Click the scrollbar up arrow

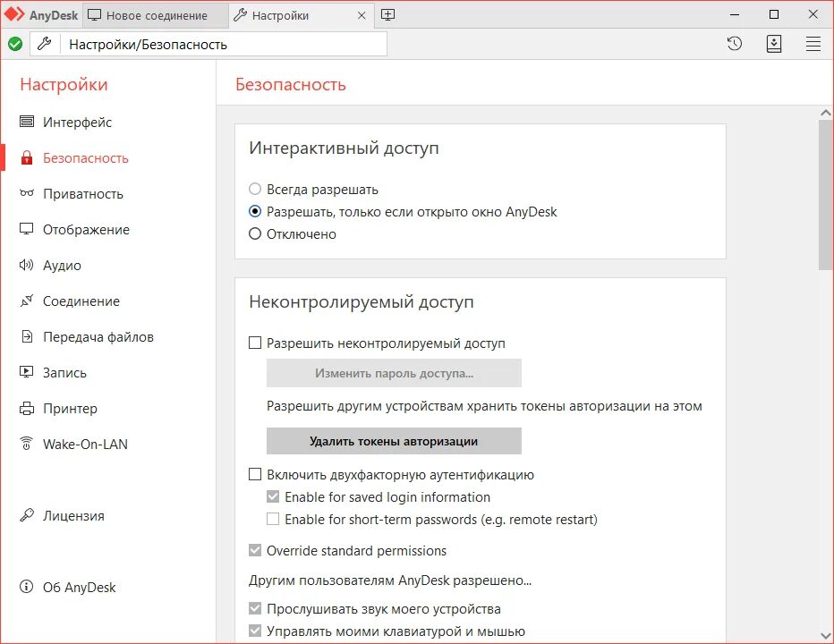coord(825,112)
